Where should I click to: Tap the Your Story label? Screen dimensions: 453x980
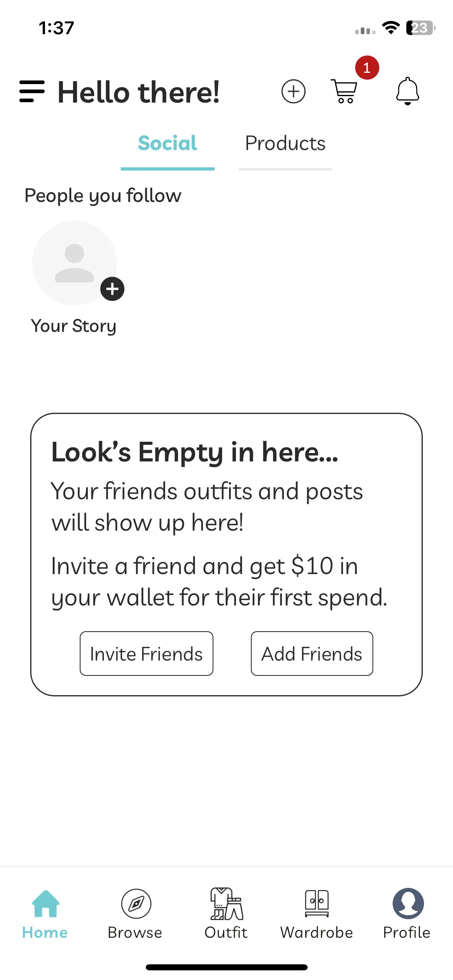[x=74, y=326]
